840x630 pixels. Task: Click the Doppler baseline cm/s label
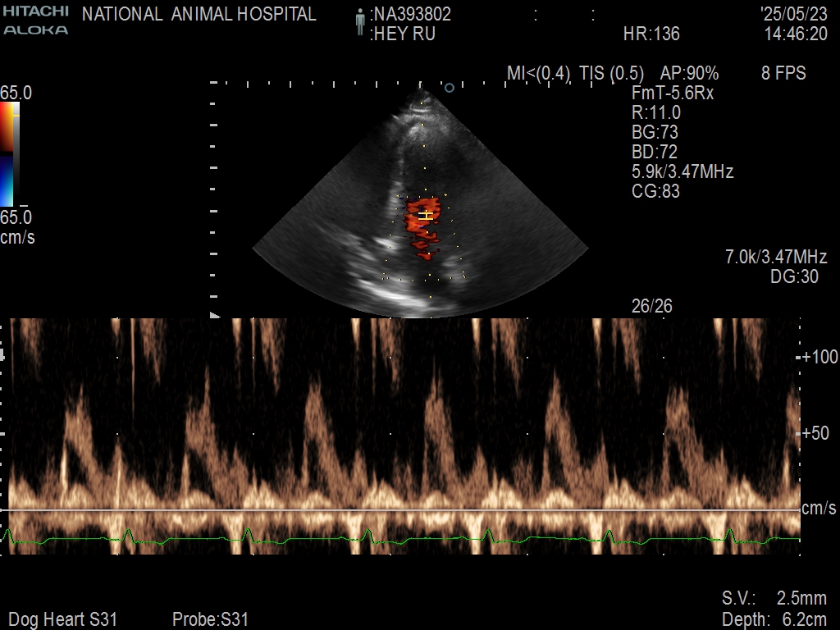pos(819,509)
